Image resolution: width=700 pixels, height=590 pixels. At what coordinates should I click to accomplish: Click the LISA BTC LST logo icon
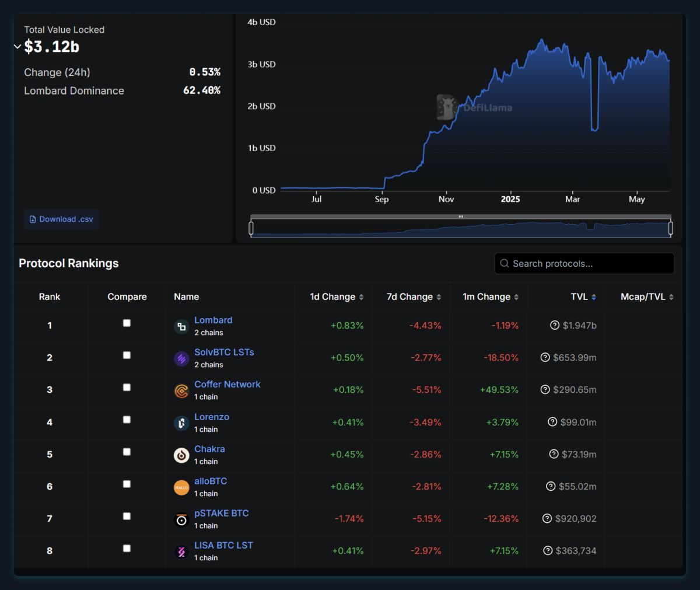[181, 551]
